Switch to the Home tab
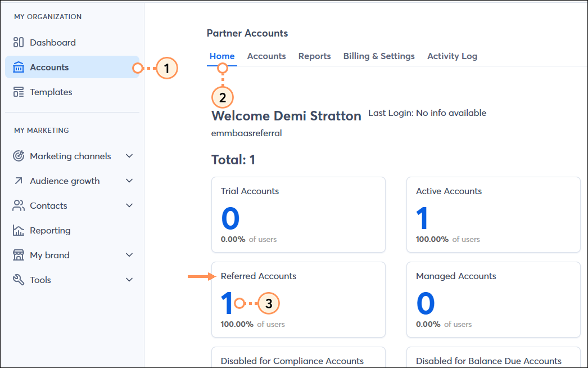This screenshot has width=588, height=368. click(x=222, y=56)
